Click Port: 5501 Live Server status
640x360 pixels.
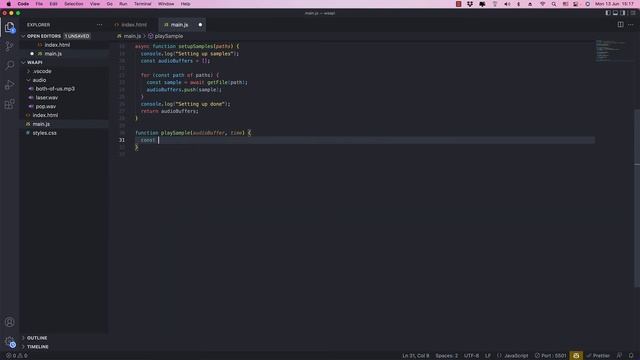point(551,356)
